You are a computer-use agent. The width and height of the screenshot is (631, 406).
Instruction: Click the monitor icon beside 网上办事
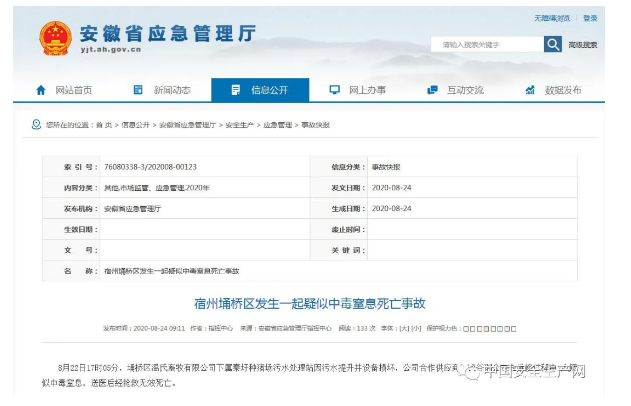click(334, 90)
